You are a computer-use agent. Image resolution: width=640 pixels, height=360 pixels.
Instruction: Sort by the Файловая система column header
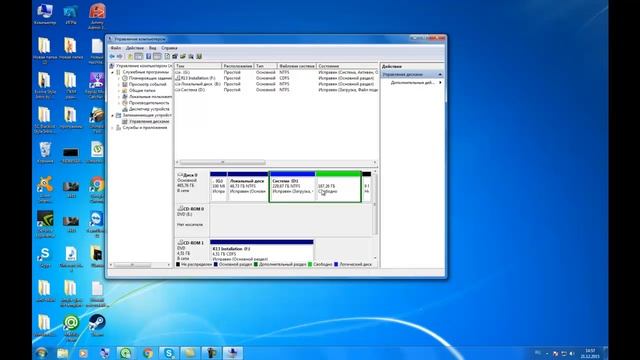click(x=297, y=66)
